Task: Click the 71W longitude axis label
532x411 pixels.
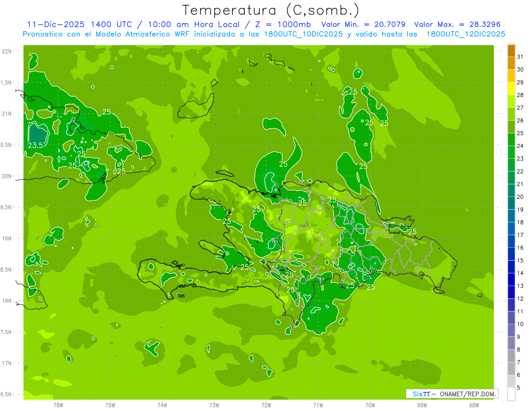Action: pyautogui.click(x=318, y=405)
